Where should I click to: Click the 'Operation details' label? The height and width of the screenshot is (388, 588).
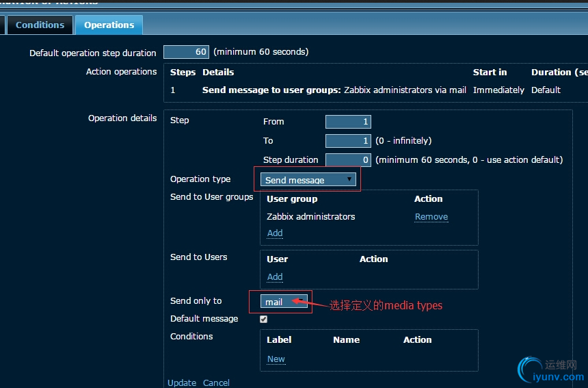[122, 118]
